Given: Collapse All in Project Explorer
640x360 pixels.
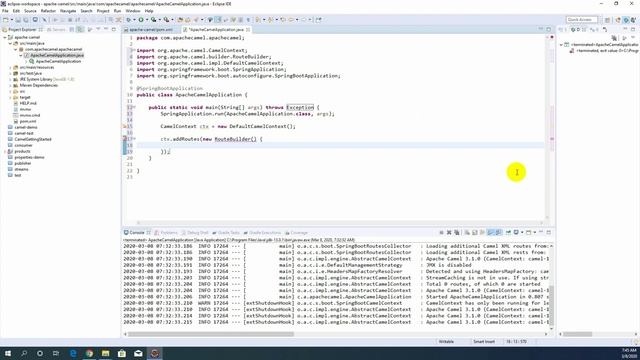Looking at the screenshot, I should click(72, 29).
